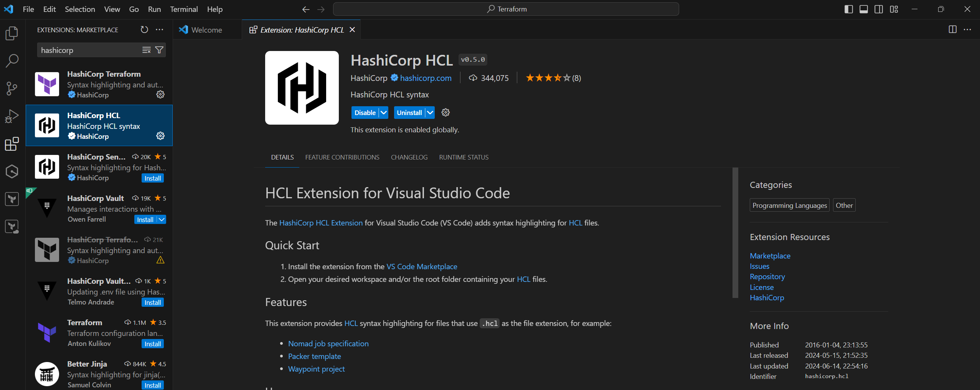Open the VS Code Marketplace link
Image resolution: width=980 pixels, height=390 pixels.
(x=422, y=266)
